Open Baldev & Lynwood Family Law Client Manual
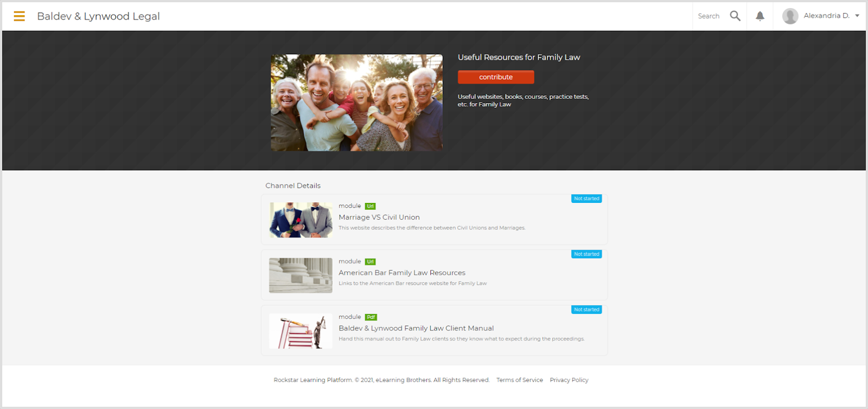This screenshot has width=868, height=409. point(416,328)
